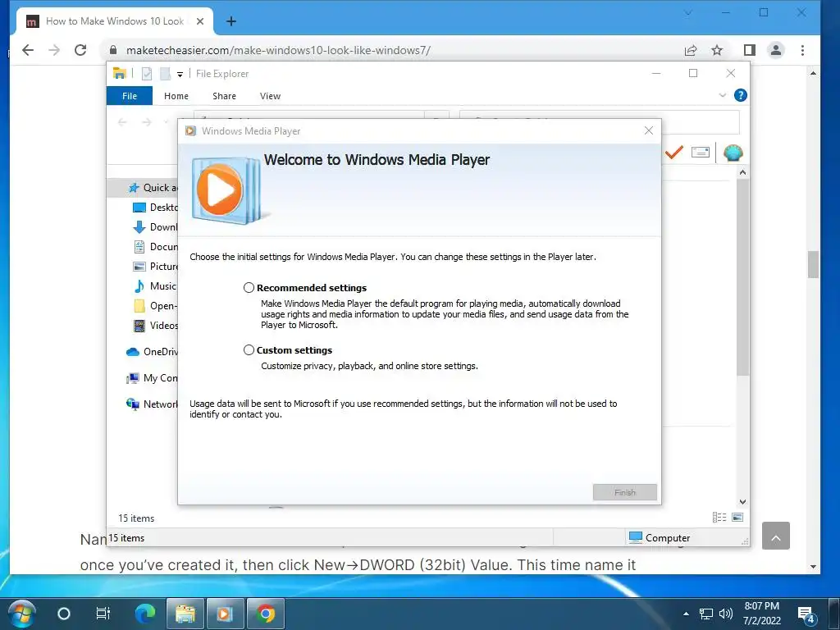
Task: Open Task View on the taskbar
Action: (x=103, y=614)
